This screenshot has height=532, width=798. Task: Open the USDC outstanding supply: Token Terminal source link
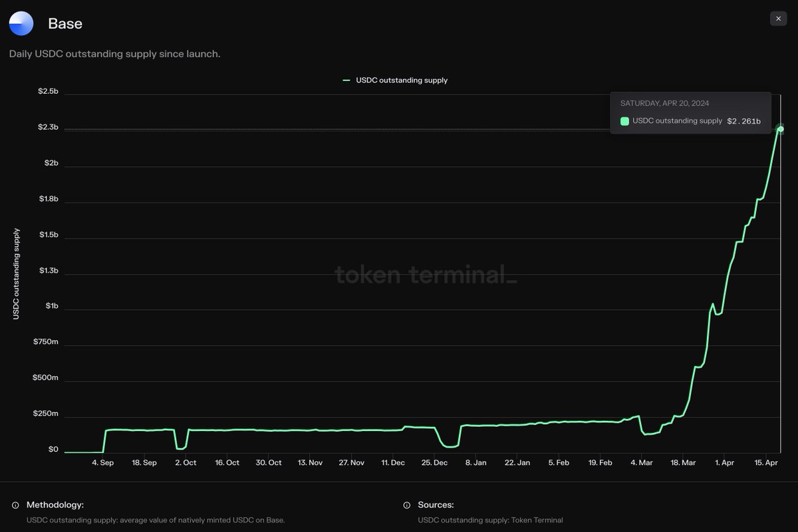click(x=490, y=520)
